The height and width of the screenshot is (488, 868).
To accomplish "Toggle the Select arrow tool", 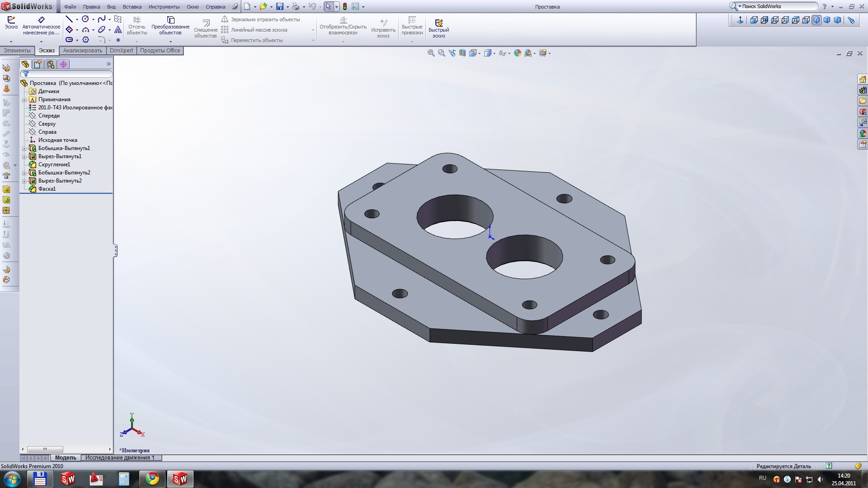I will (x=328, y=7).
